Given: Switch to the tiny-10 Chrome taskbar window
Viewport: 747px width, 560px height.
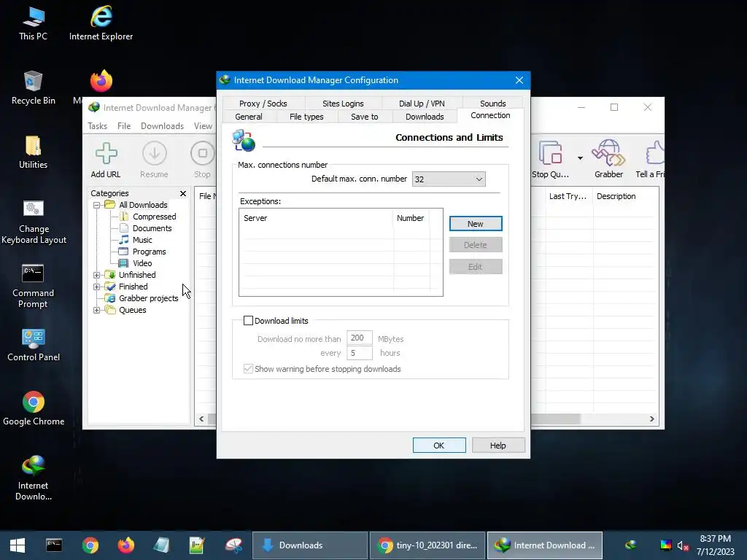Looking at the screenshot, I should 427,545.
